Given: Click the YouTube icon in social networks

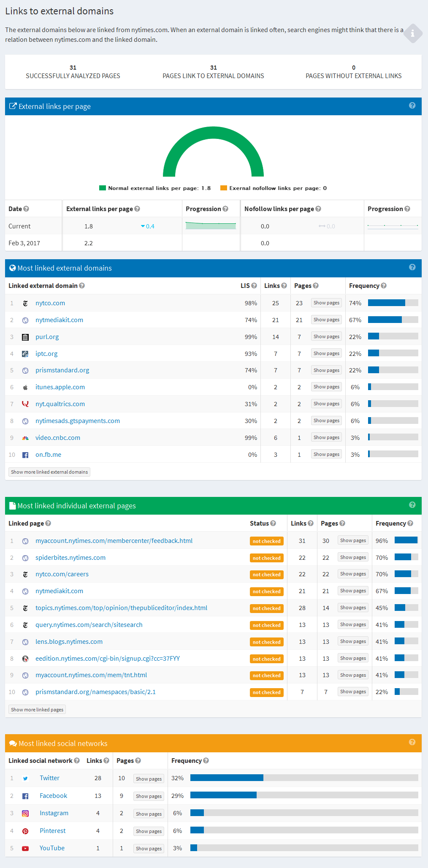Looking at the screenshot, I should pyautogui.click(x=25, y=848).
